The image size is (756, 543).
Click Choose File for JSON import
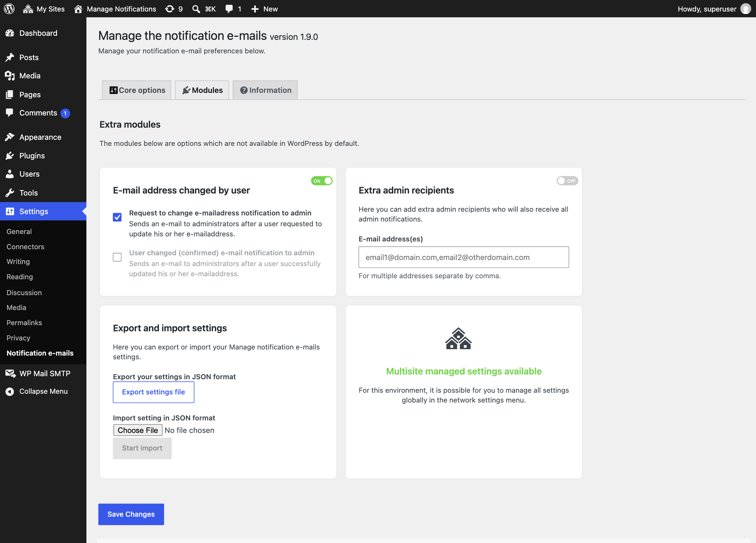(x=138, y=430)
